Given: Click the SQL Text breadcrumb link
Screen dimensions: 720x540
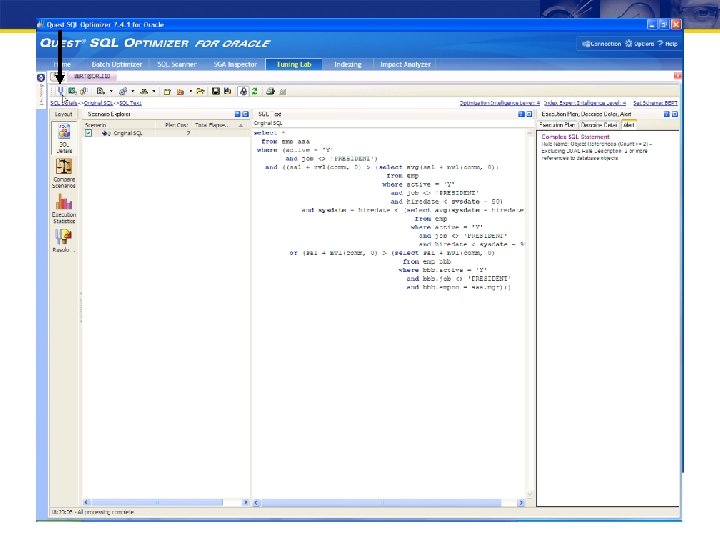Looking at the screenshot, I should click(130, 103).
